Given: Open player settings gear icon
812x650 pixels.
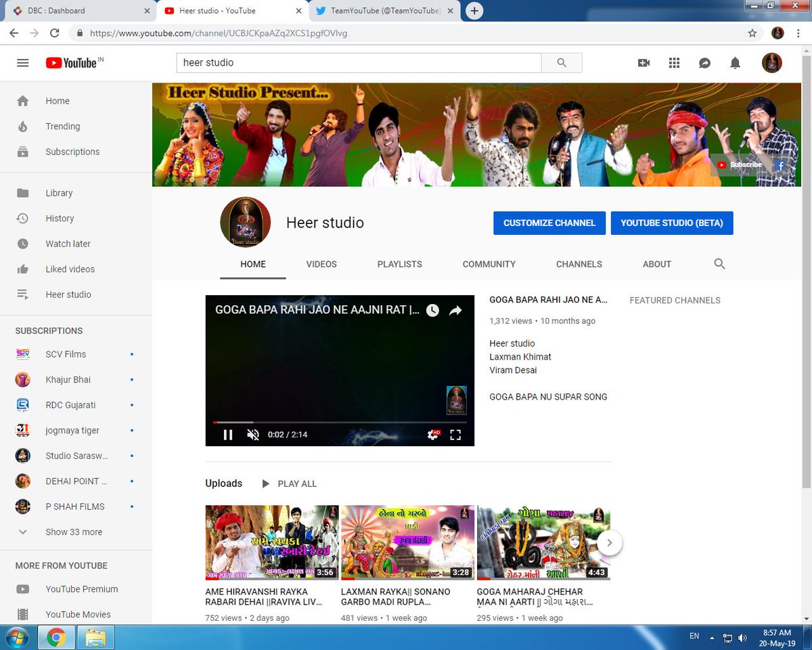Looking at the screenshot, I should coord(433,435).
